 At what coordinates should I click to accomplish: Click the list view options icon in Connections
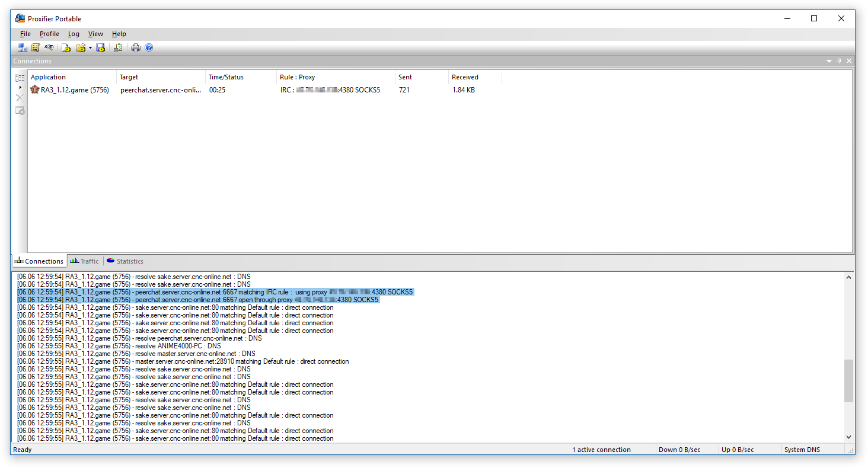coord(20,78)
